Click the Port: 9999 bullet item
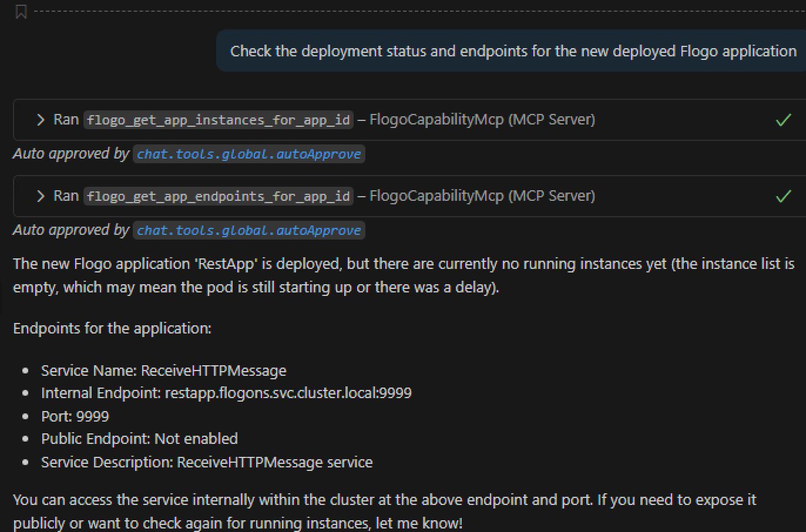 pyautogui.click(x=75, y=416)
